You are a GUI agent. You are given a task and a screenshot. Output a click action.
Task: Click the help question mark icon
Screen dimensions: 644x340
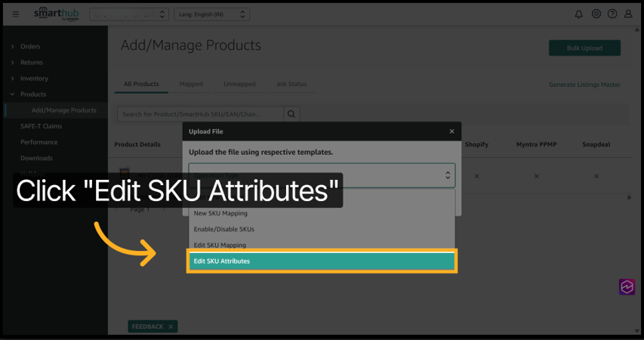(612, 14)
